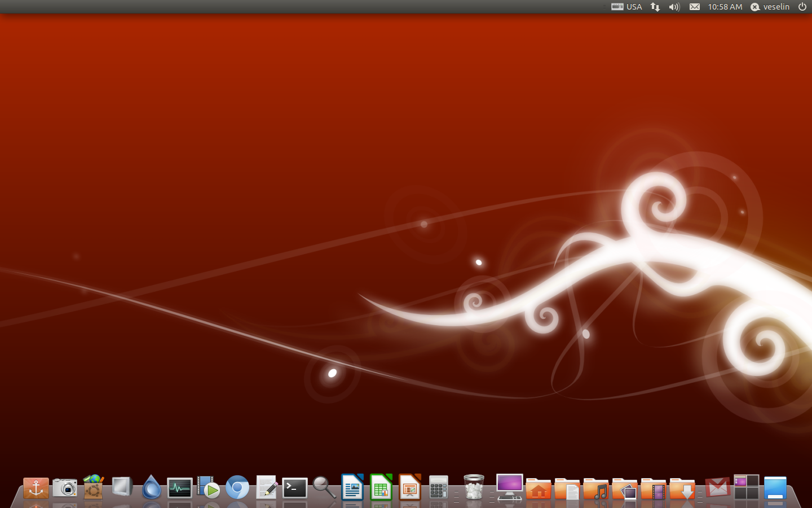Launch the camera screenshot tool
The height and width of the screenshot is (508, 812).
click(x=65, y=488)
